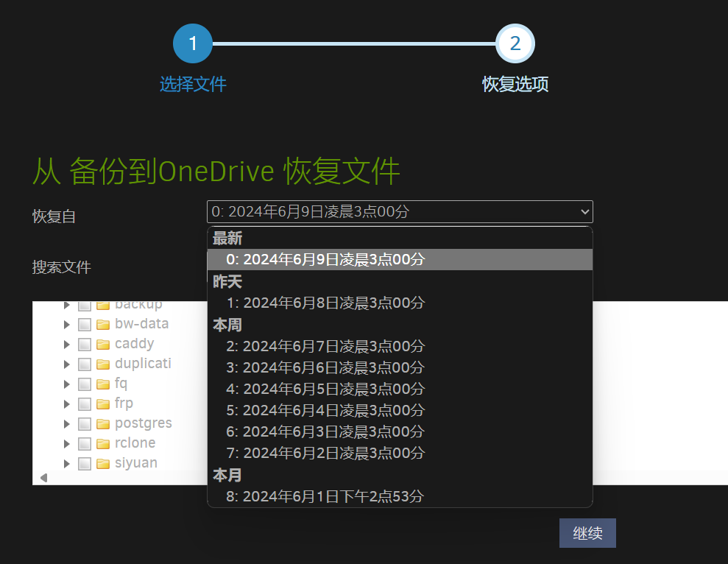The height and width of the screenshot is (564, 728).
Task: Check the caddy folder checkbox
Action: [85, 345]
